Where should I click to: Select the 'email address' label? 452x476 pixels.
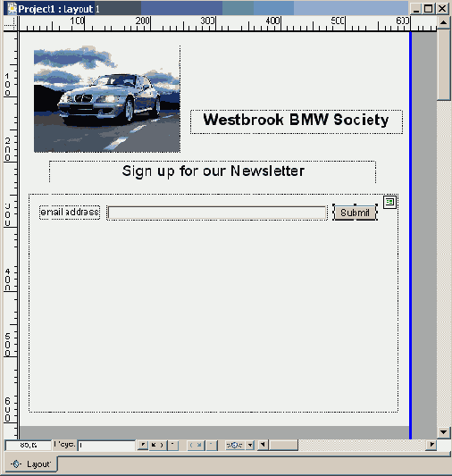tap(70, 213)
